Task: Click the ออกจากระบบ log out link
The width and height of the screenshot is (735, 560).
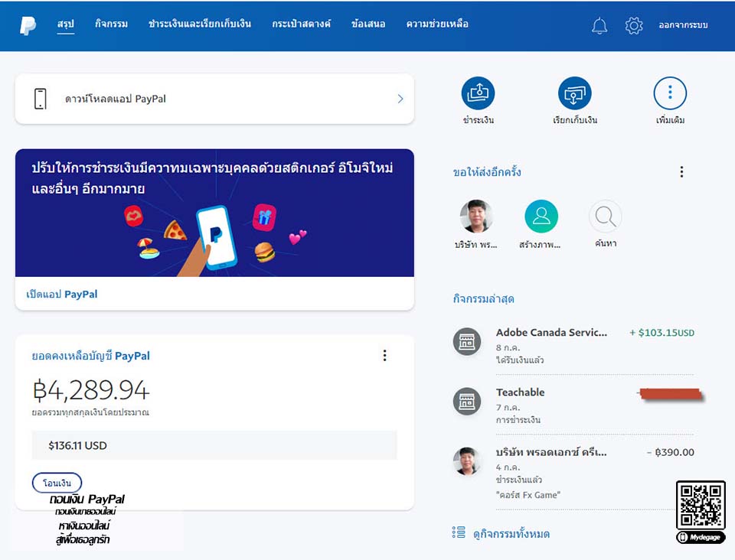Action: (683, 25)
